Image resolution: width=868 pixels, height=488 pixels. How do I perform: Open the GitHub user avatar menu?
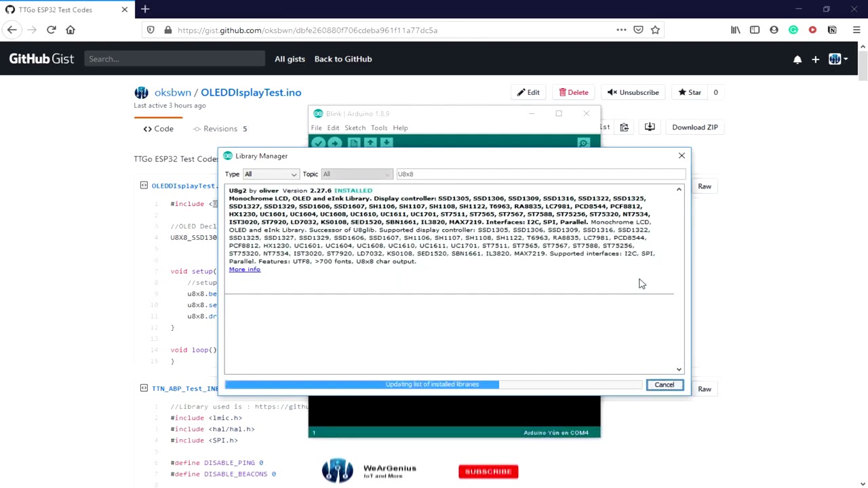pyautogui.click(x=838, y=59)
